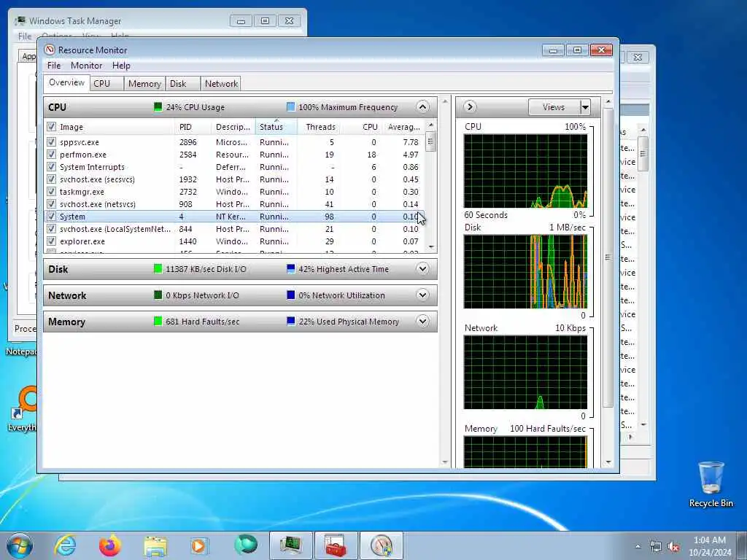Click the network tray icon
This screenshot has width=747, height=560.
pyautogui.click(x=656, y=546)
